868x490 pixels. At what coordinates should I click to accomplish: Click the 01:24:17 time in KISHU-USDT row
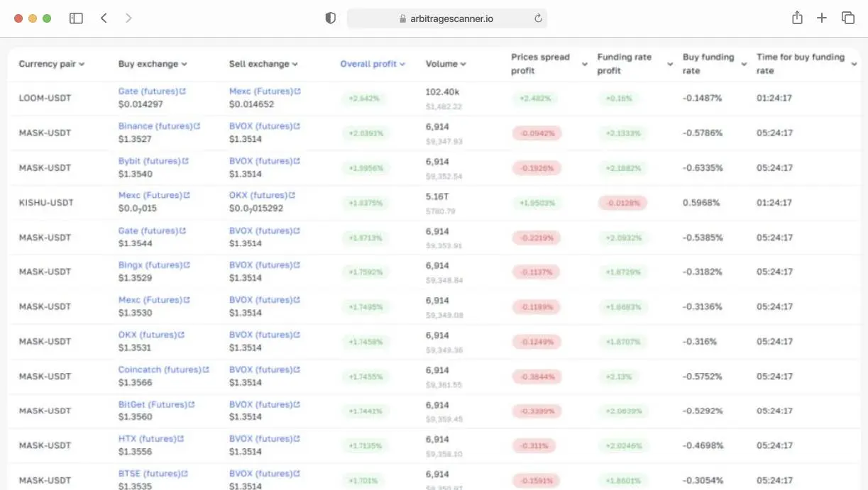tap(774, 203)
